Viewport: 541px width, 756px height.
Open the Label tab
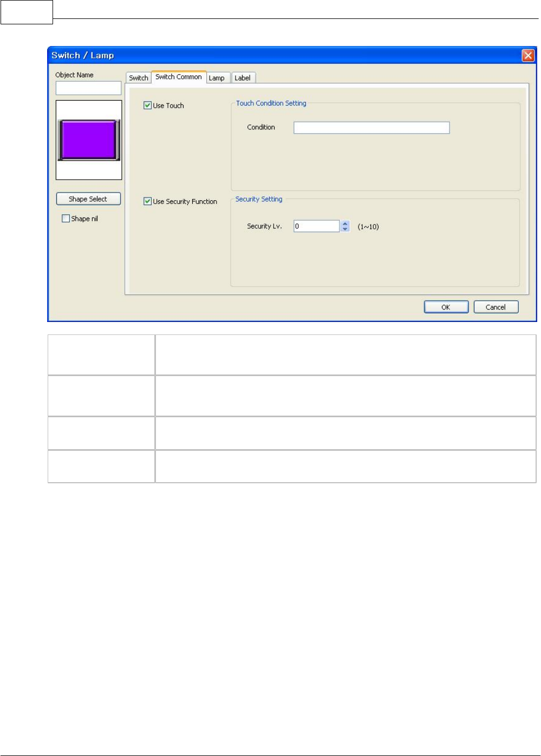pyautogui.click(x=243, y=78)
